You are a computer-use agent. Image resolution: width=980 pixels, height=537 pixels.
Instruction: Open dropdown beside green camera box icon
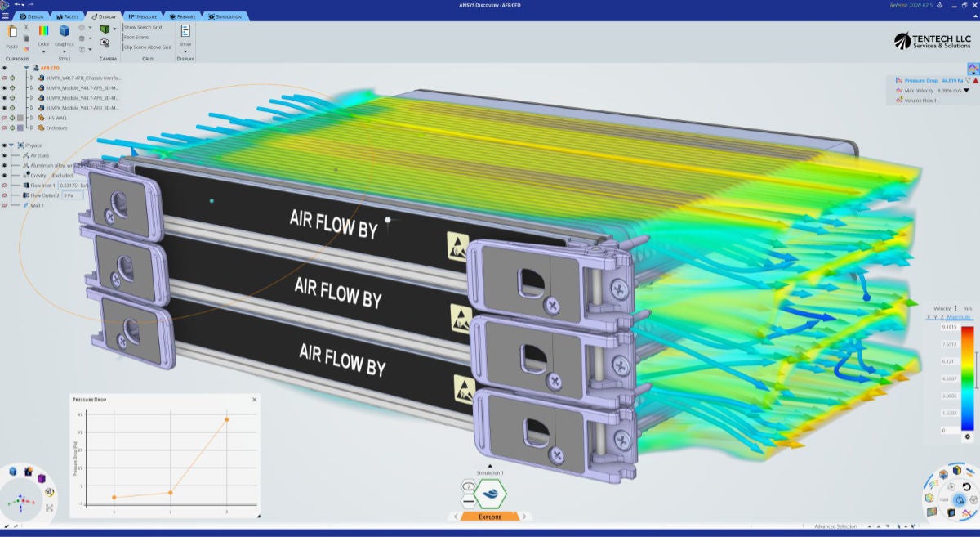click(x=114, y=29)
